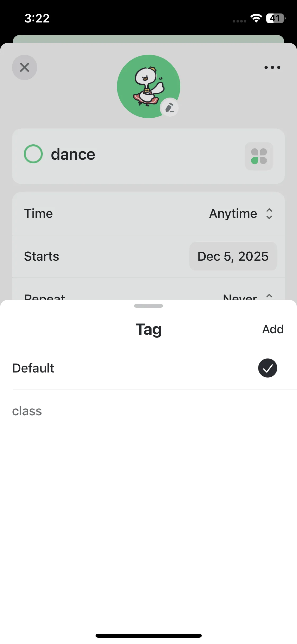Toggle the Default tag checkmark
Image resolution: width=297 pixels, height=644 pixels.
(x=267, y=368)
